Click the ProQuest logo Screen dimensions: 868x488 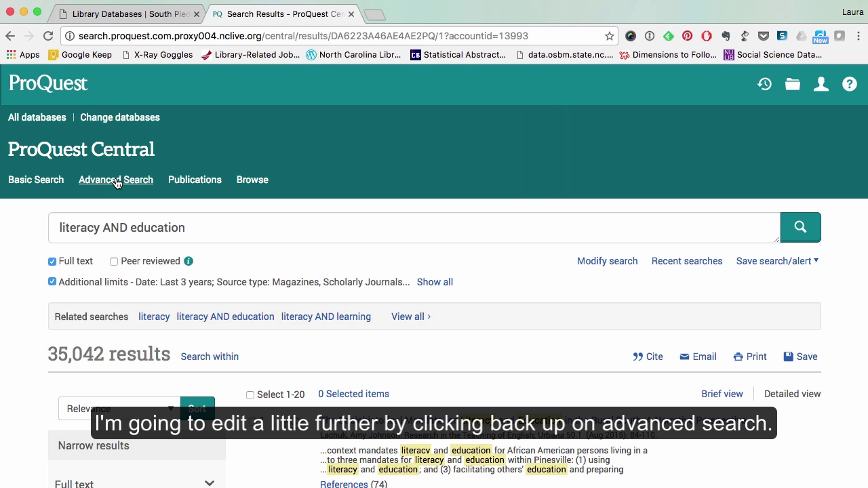click(48, 83)
